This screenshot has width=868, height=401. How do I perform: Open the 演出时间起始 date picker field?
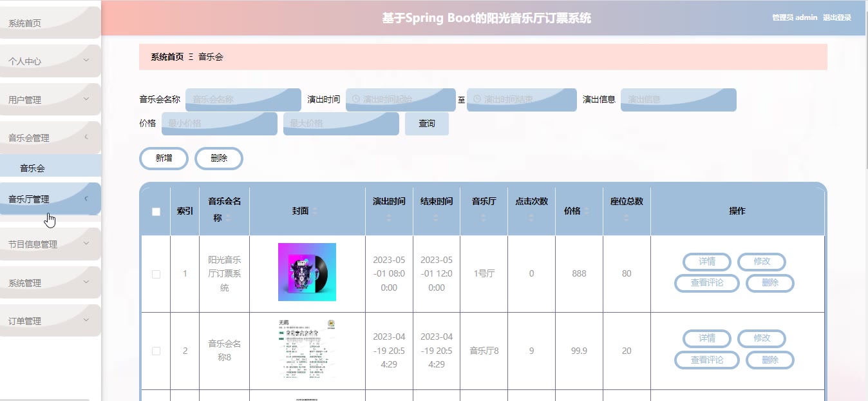coord(401,100)
